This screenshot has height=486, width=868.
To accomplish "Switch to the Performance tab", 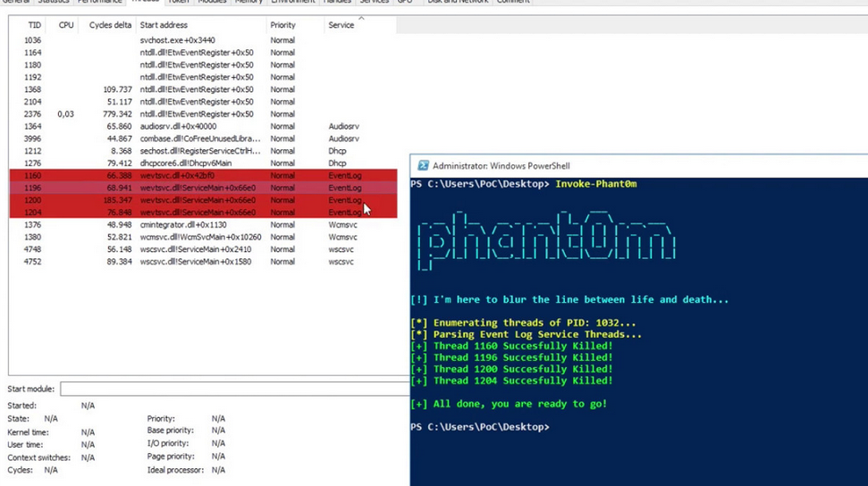I will [x=99, y=2].
